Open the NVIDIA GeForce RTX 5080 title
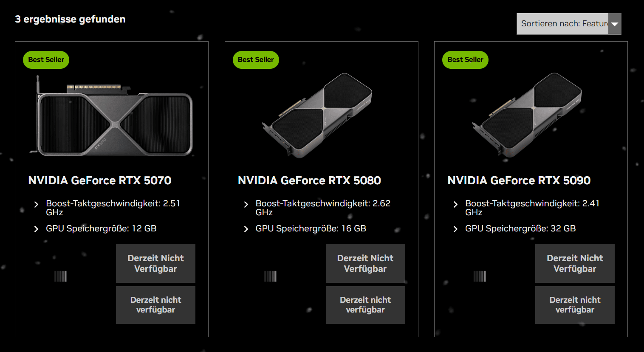 tap(309, 180)
